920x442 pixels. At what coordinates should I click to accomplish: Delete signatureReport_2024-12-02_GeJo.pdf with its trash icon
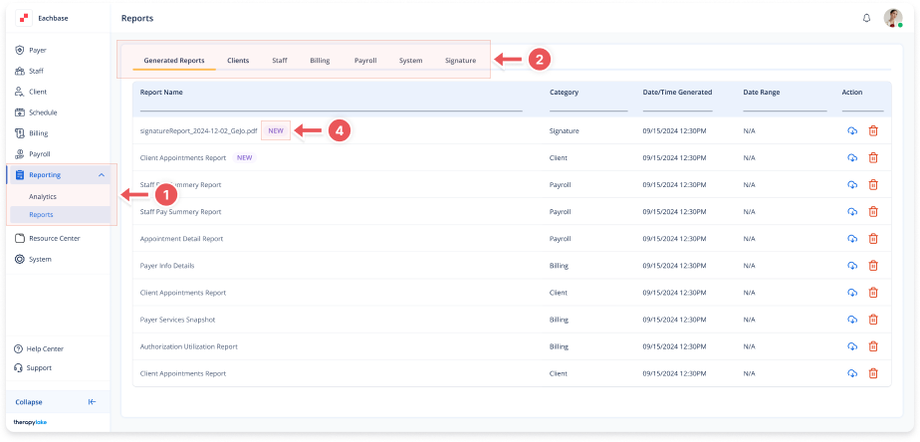point(873,131)
